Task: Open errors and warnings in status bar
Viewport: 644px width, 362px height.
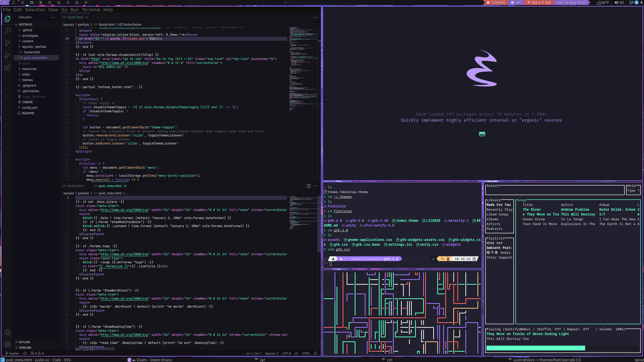Action: pyautogui.click(x=37, y=353)
